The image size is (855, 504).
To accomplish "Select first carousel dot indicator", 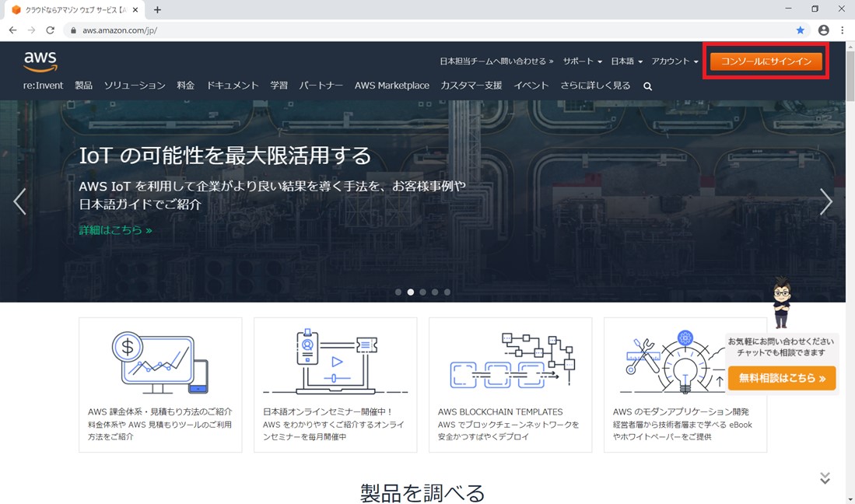I will click(398, 292).
